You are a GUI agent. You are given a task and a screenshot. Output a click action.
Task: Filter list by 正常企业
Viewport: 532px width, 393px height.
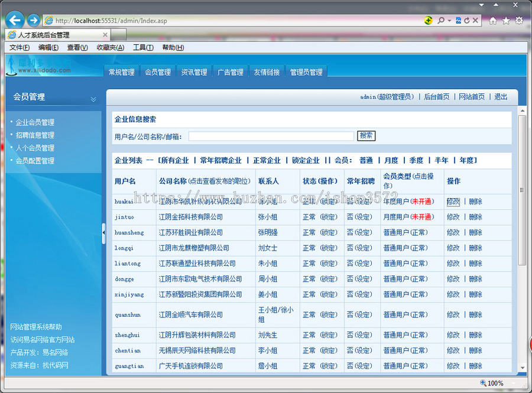click(267, 160)
